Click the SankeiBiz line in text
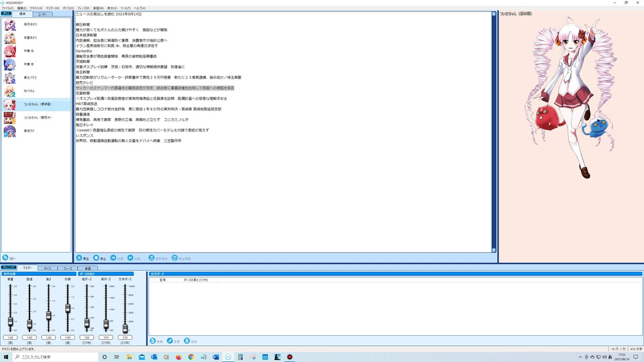The image size is (644, 362). [x=84, y=51]
